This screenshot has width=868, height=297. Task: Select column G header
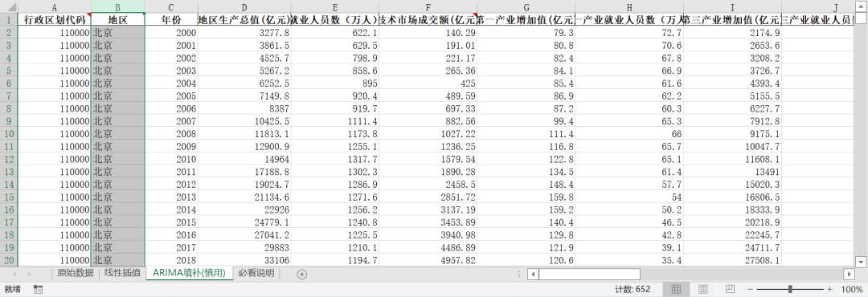[526, 6]
